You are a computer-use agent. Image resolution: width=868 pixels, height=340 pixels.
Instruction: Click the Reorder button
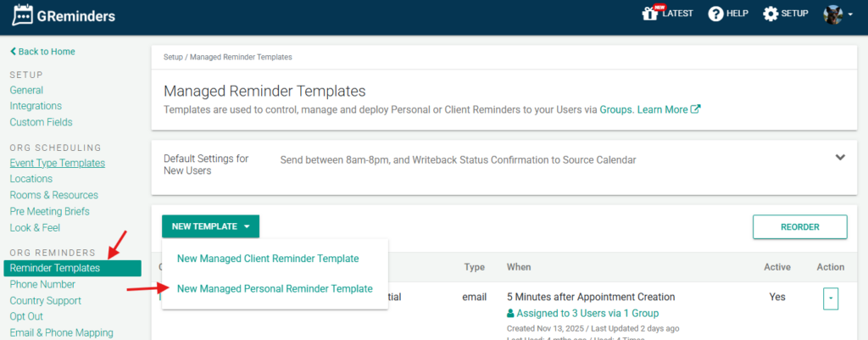pos(799,226)
